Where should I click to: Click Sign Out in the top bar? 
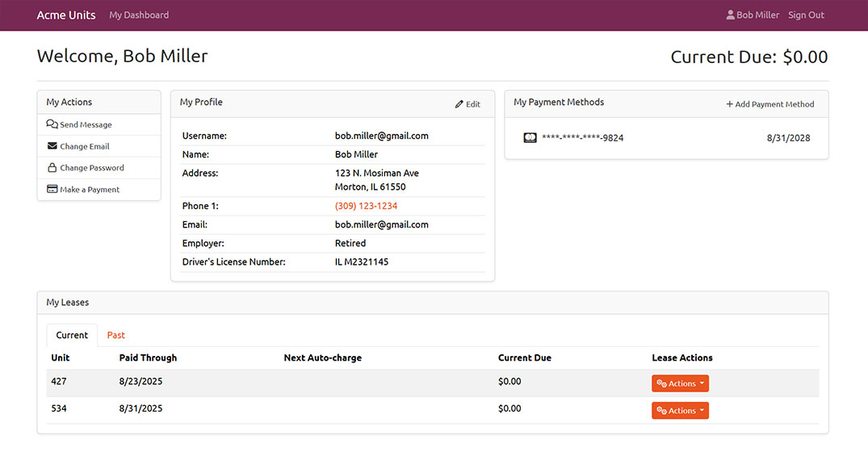(806, 15)
